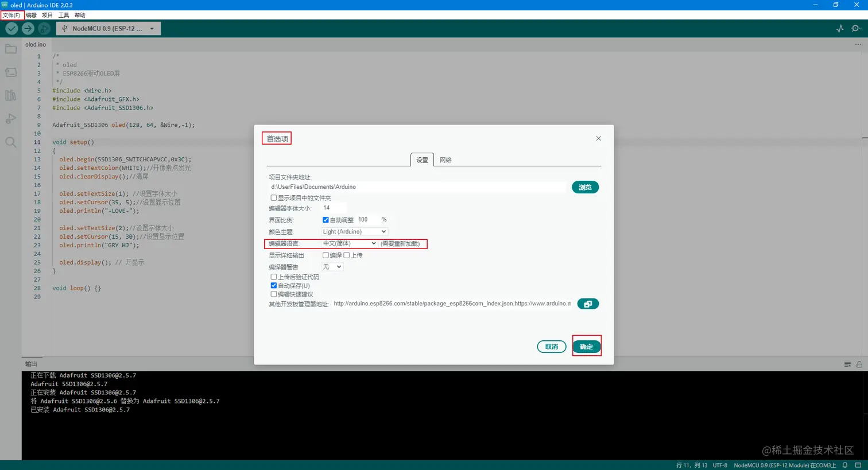
Task: Toggle bottom panel icon in status bar
Action: [858, 465]
